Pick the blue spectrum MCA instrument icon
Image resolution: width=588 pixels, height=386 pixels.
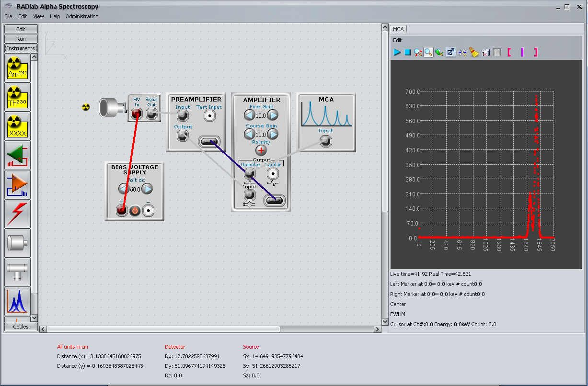tap(18, 301)
